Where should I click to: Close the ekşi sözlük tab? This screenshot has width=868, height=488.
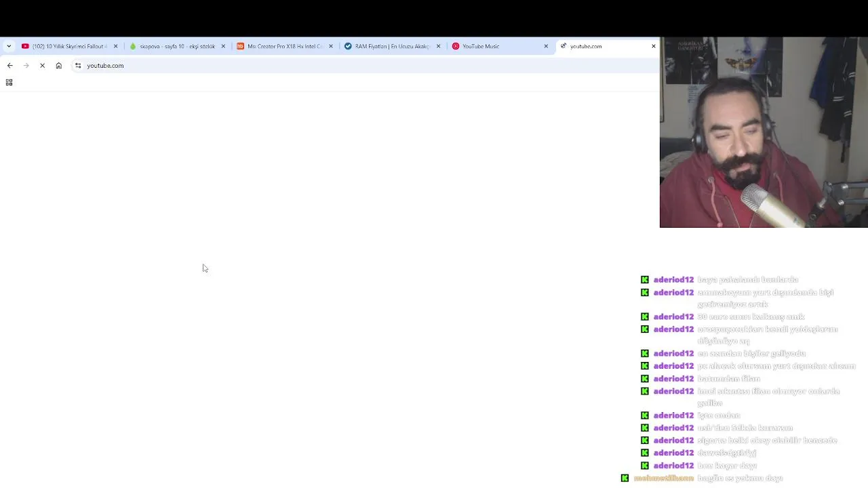coord(223,46)
